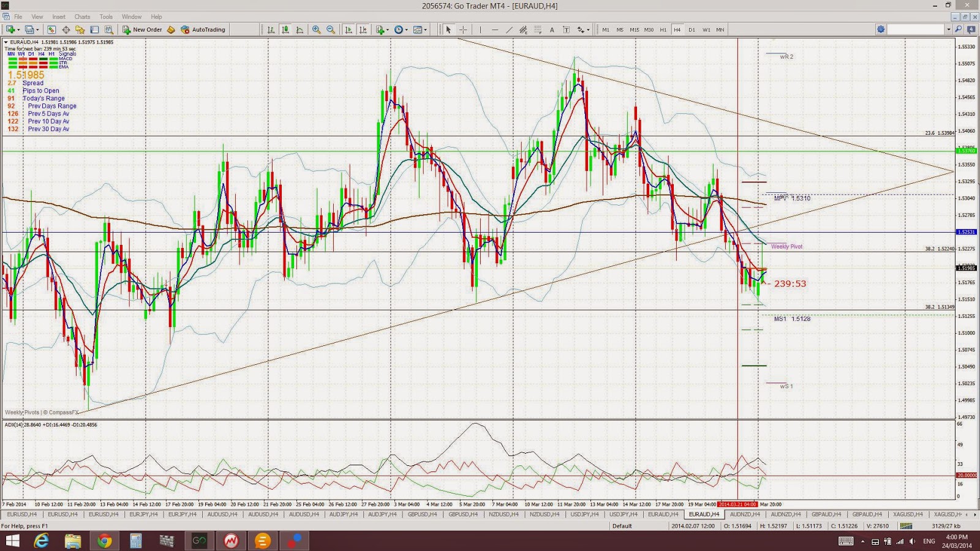Switch to M30 timeframe

coord(649,29)
